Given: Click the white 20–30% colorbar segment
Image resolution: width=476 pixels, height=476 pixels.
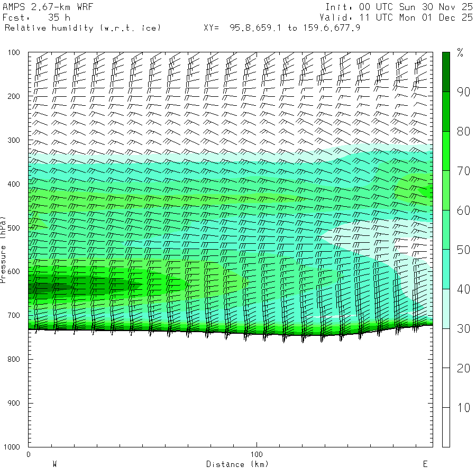Looking at the screenshot, I should pos(446,348).
